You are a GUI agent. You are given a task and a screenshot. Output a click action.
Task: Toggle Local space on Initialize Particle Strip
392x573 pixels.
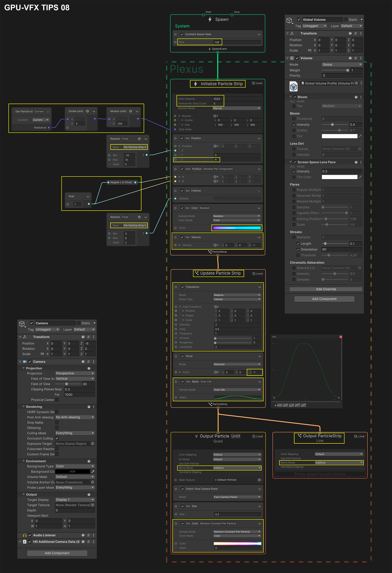point(257,83)
